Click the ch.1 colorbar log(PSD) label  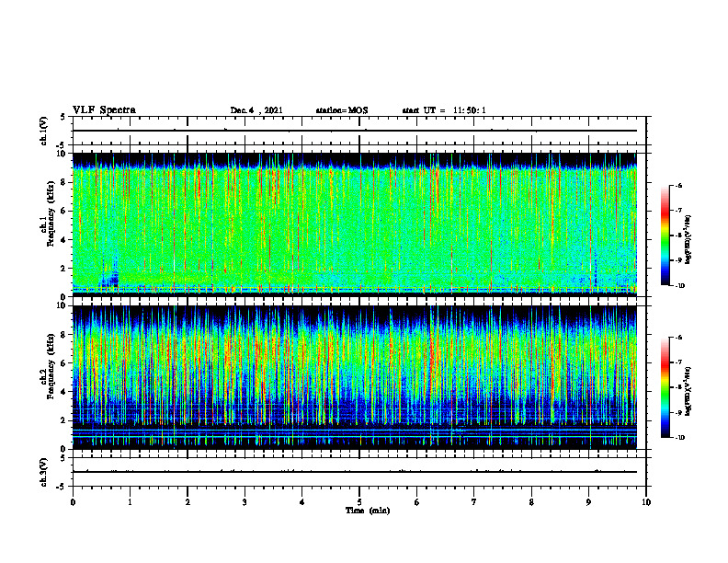click(x=688, y=240)
